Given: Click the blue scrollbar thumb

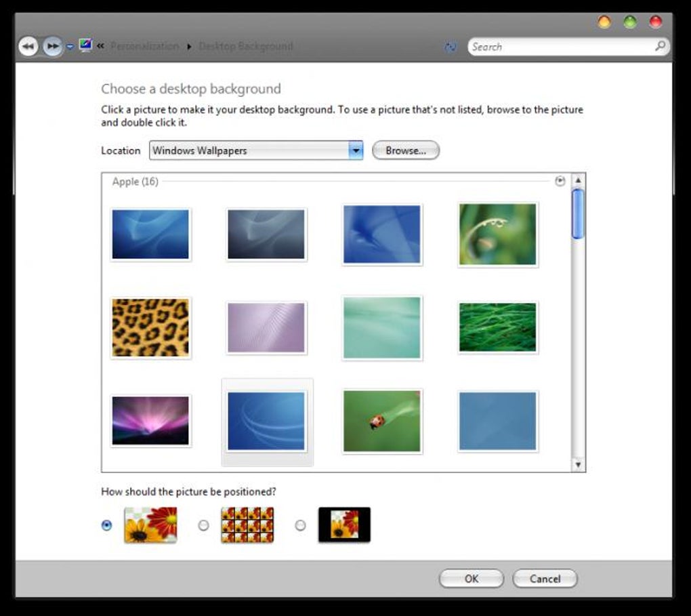Looking at the screenshot, I should pos(578,214).
